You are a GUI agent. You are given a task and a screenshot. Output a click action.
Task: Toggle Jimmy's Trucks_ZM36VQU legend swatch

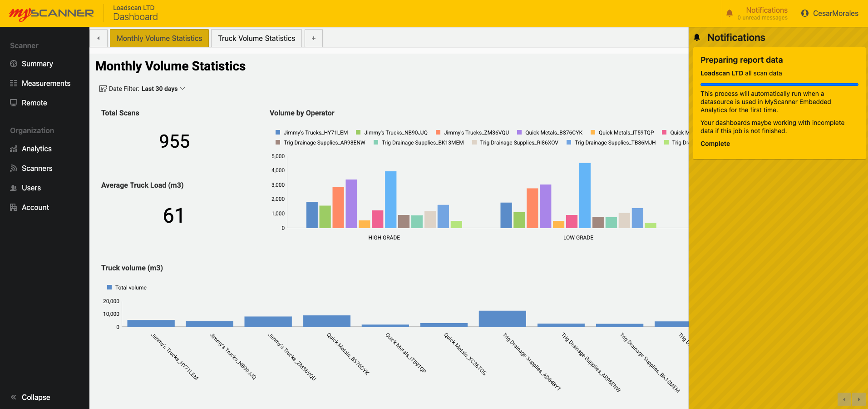coord(438,132)
